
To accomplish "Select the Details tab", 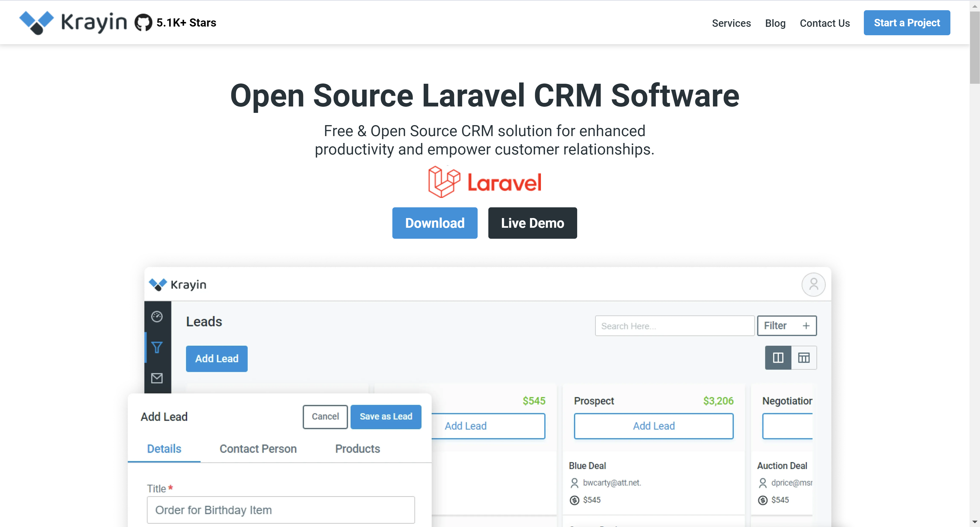I will [x=164, y=449].
